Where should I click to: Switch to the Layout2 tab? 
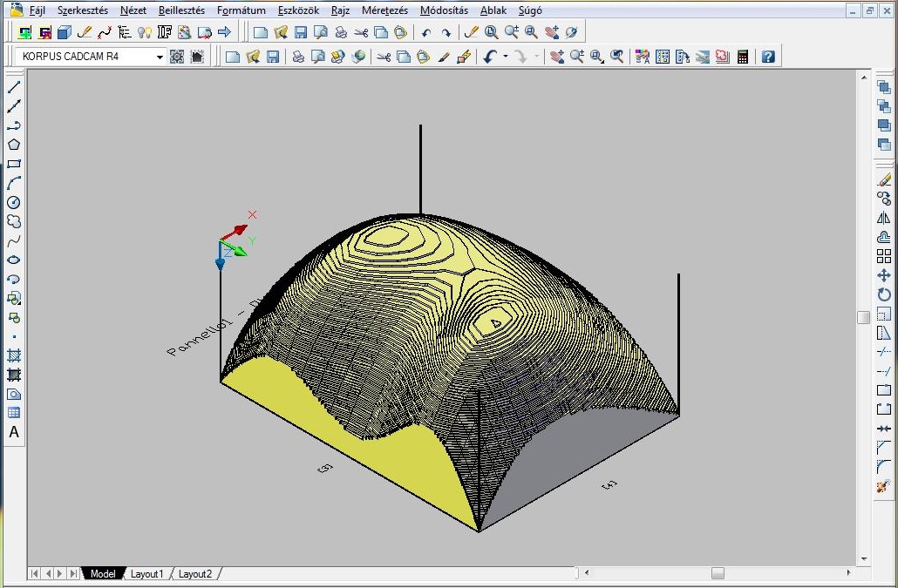[195, 574]
